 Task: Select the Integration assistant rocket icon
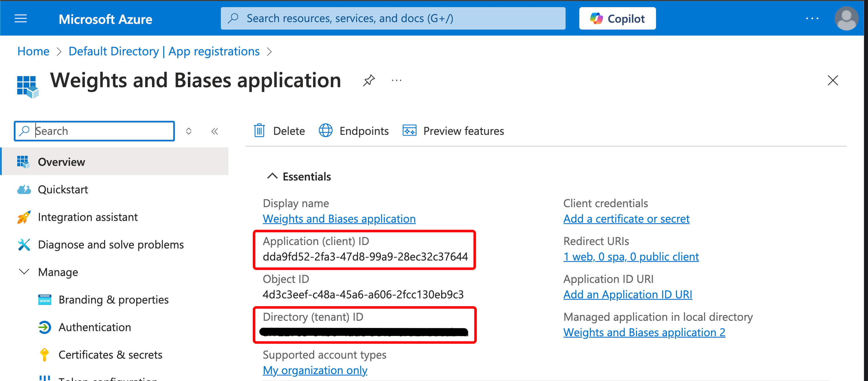(x=24, y=217)
